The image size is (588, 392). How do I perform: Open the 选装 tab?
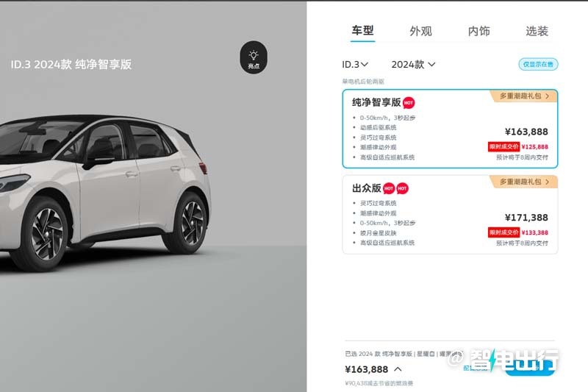[x=537, y=31]
